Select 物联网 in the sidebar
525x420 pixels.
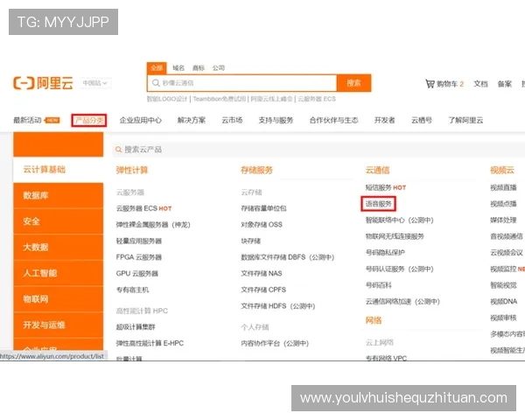pos(59,299)
